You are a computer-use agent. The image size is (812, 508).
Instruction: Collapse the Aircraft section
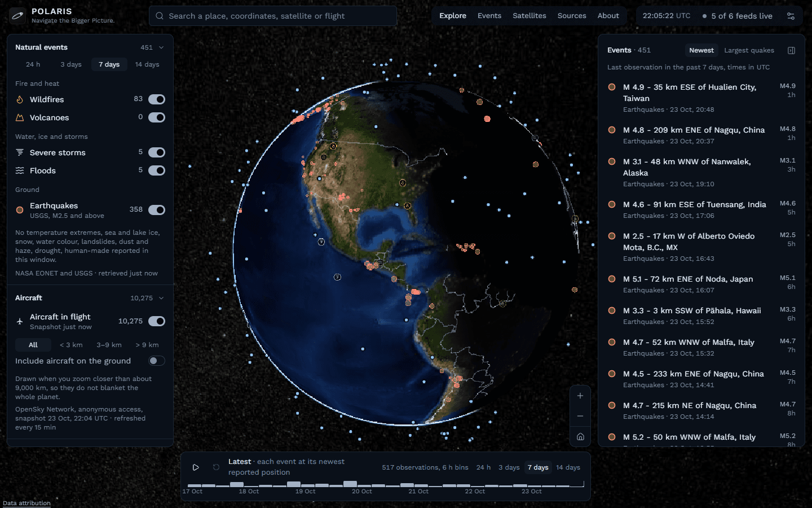coord(161,298)
